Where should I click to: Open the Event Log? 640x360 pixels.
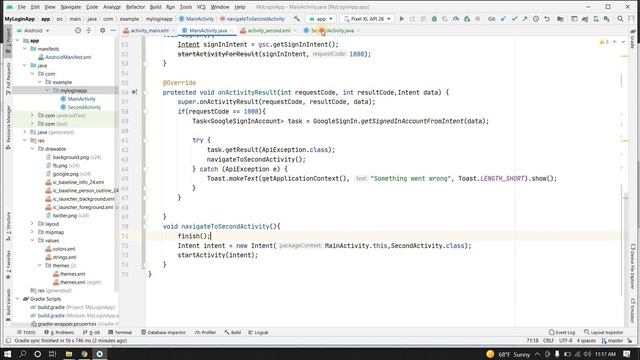coord(562,332)
